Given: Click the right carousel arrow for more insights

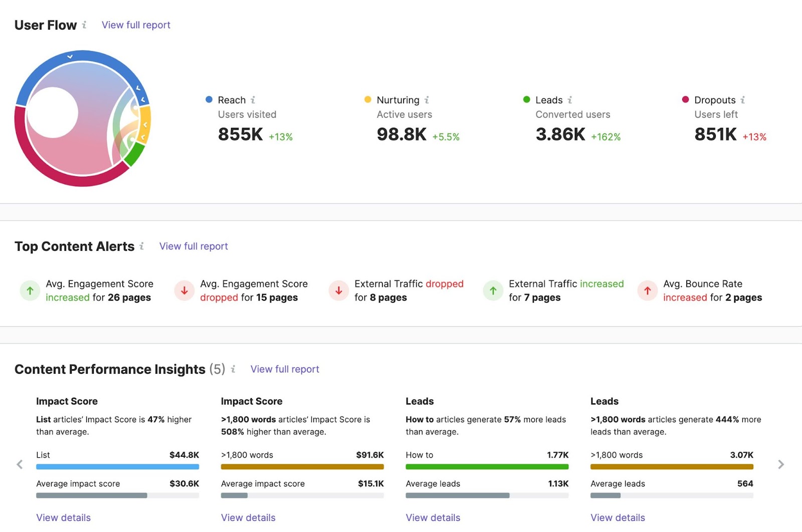Looking at the screenshot, I should point(780,464).
